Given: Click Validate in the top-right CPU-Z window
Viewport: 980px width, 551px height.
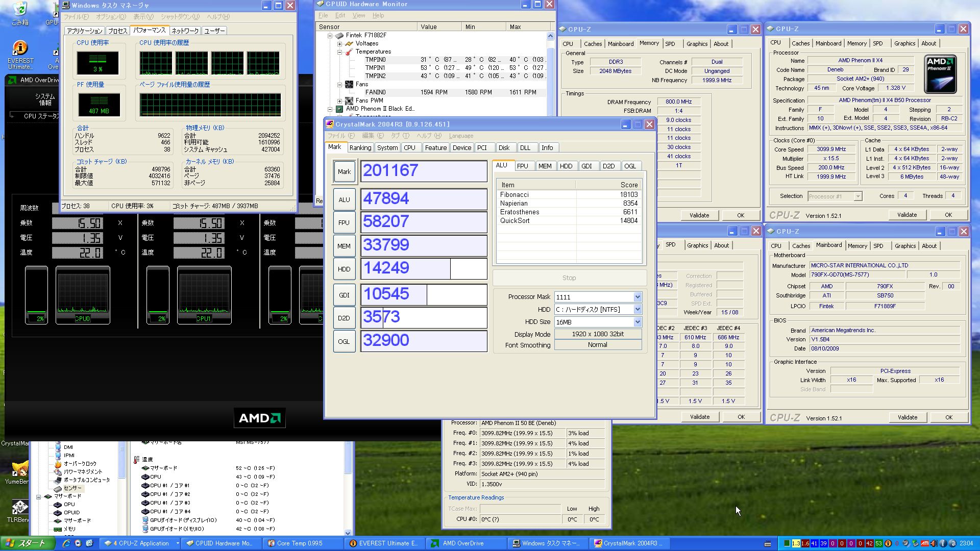Looking at the screenshot, I should (906, 215).
